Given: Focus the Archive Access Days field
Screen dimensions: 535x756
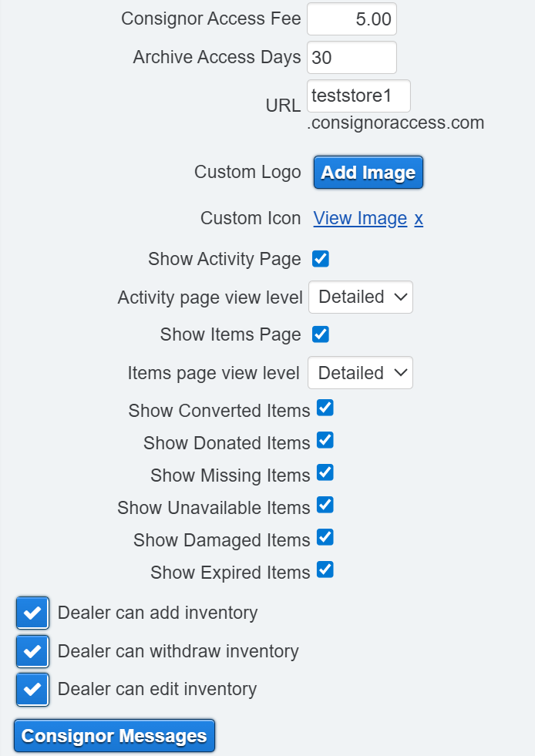Looking at the screenshot, I should tap(352, 58).
